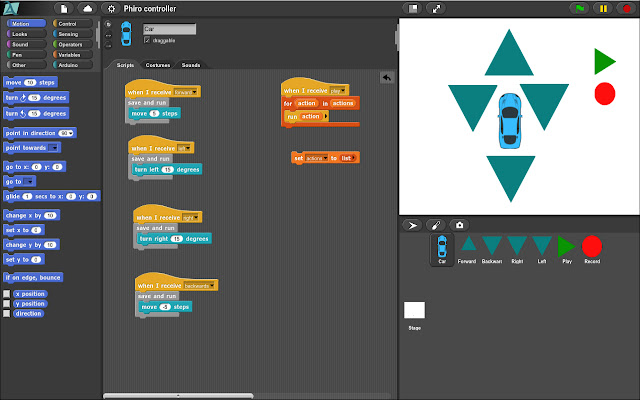Click the up triangle on stage
Viewport: 640px width, 400px height.
(x=509, y=56)
